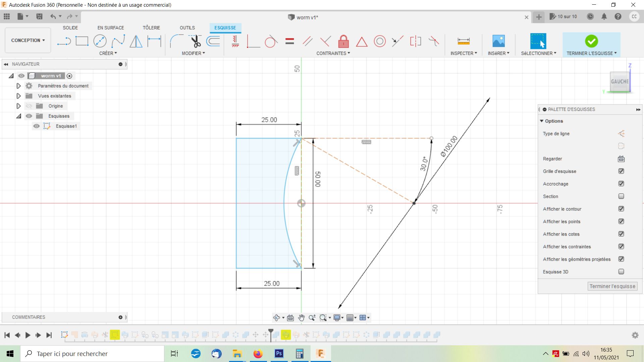Switch to the SOLIDE tab
This screenshot has width=644, height=362.
pos(70,28)
